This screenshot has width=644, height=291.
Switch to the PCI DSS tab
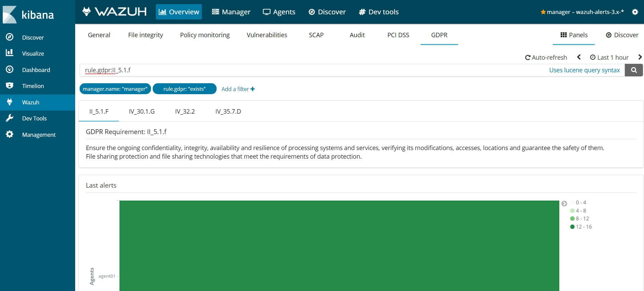(x=398, y=35)
